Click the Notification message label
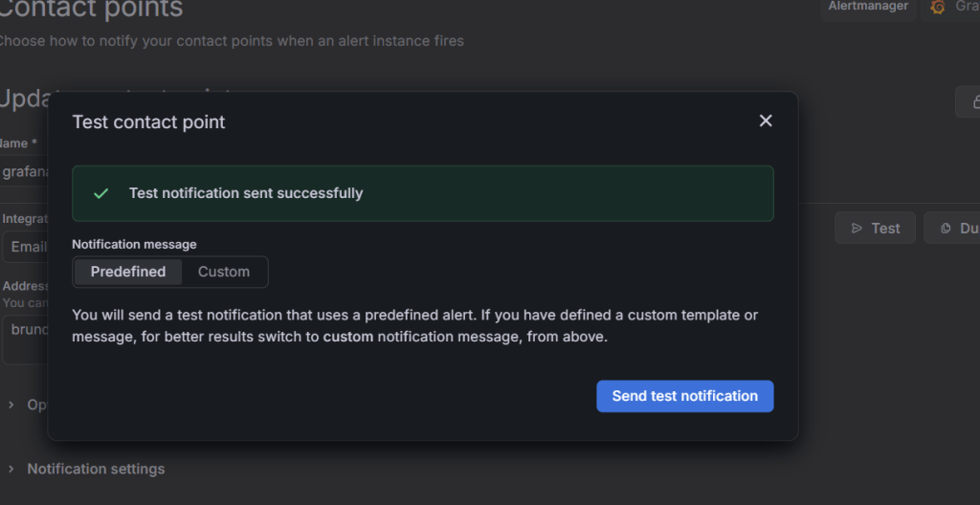 click(x=134, y=245)
